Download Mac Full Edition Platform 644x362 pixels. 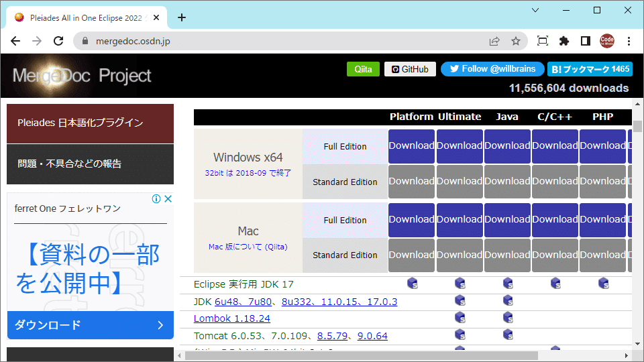[411, 220]
